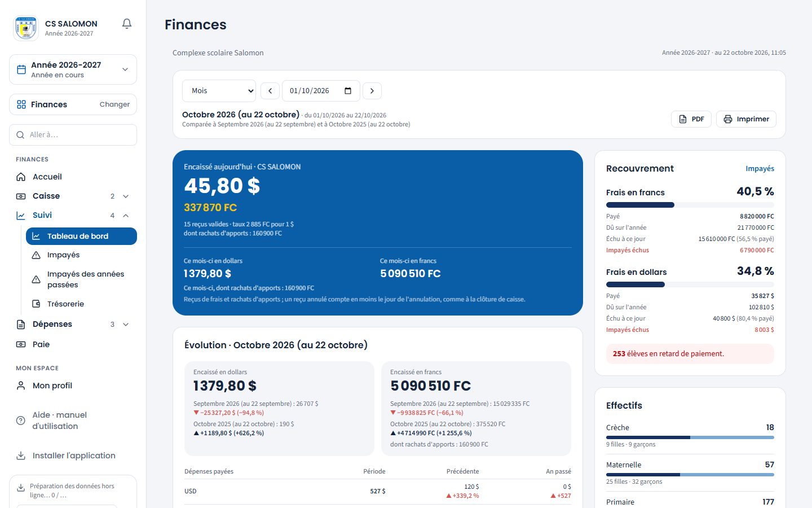Click the Installer l'application download icon
Image resolution: width=812 pixels, height=508 pixels.
click(x=21, y=456)
